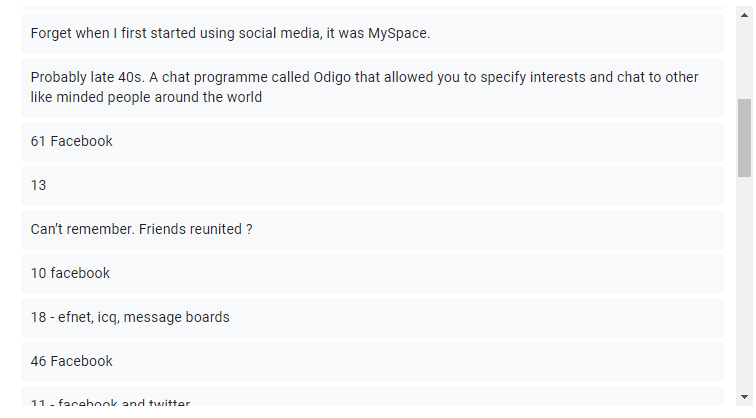Select the 'Probably late 40s' response card
The image size is (756, 418).
click(x=372, y=87)
